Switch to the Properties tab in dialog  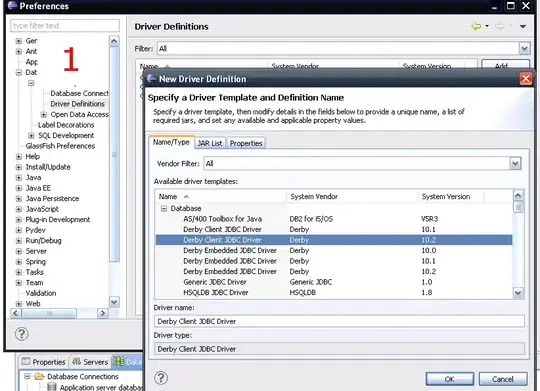[x=246, y=143]
